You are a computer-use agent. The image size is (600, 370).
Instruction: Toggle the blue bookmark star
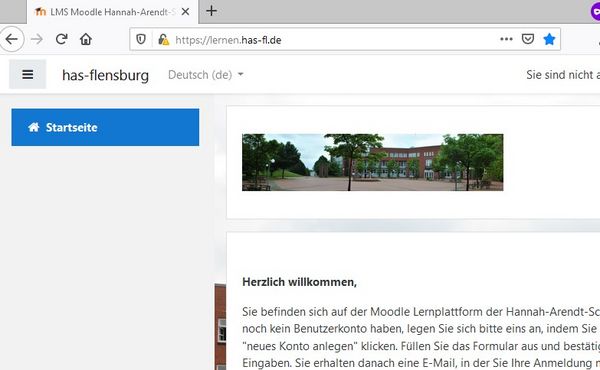point(549,39)
